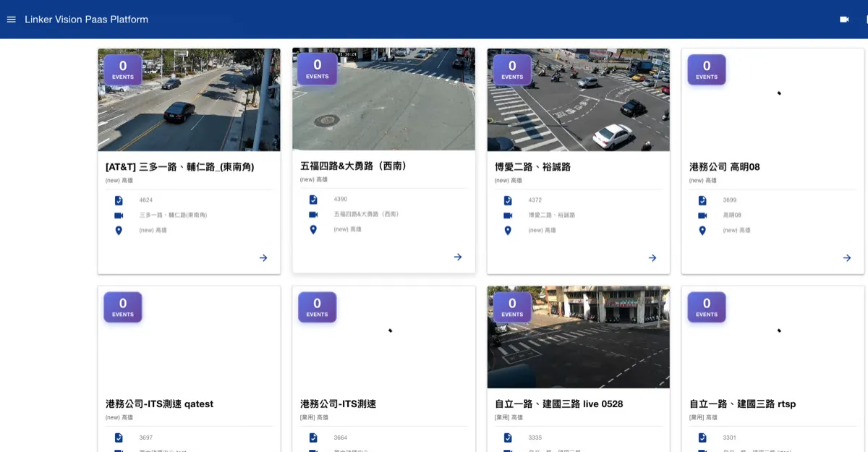
Task: Click task number 4390
Action: click(x=341, y=200)
